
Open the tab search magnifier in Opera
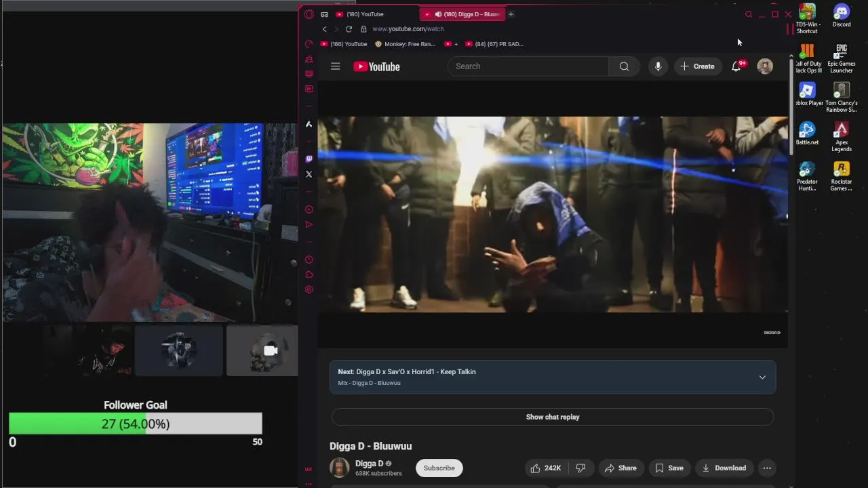click(749, 14)
